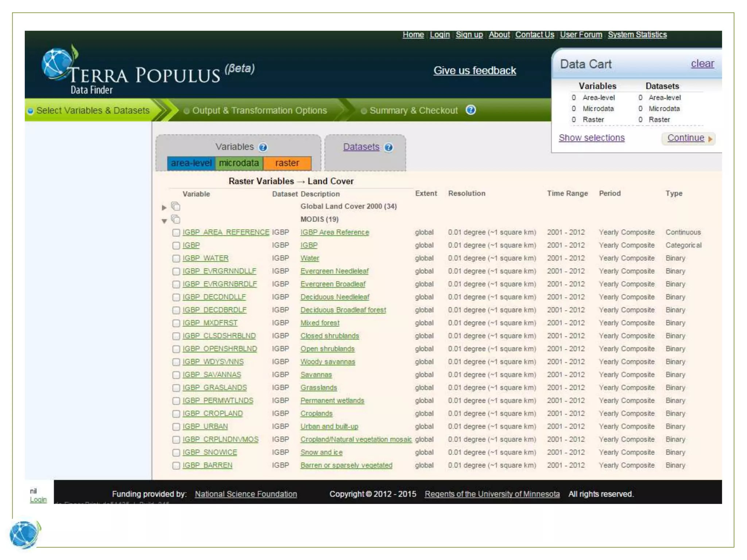
Task: Open the Give us feedback link
Action: coord(475,70)
